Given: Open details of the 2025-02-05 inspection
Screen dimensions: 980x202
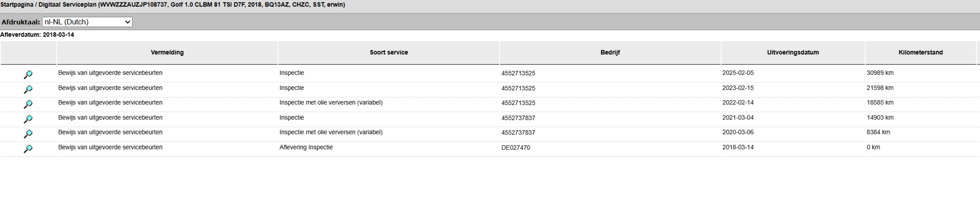Looking at the screenshot, I should pos(28,74).
